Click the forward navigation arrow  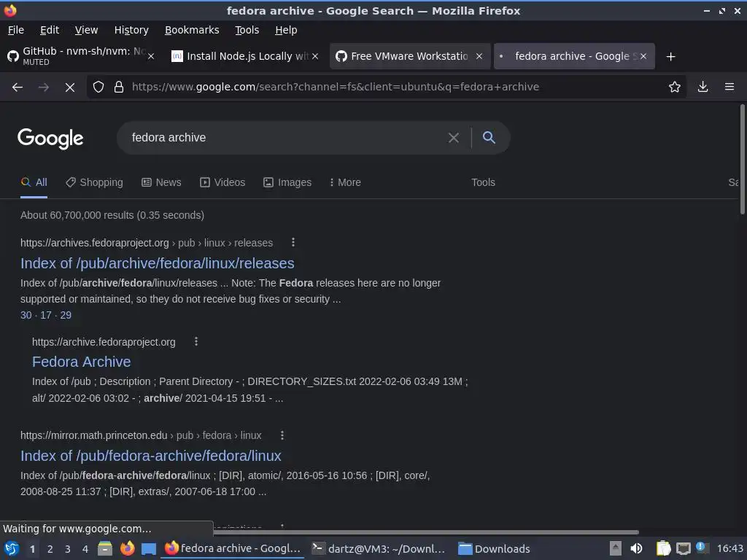click(x=43, y=87)
